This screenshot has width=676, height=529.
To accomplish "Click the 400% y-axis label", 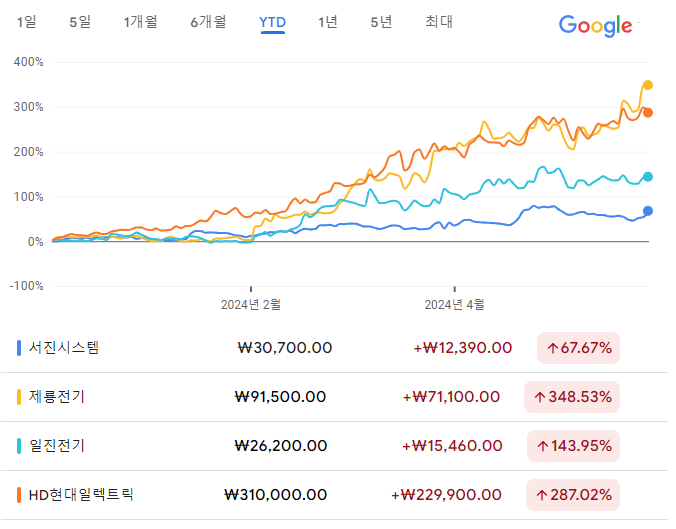I will (28, 62).
